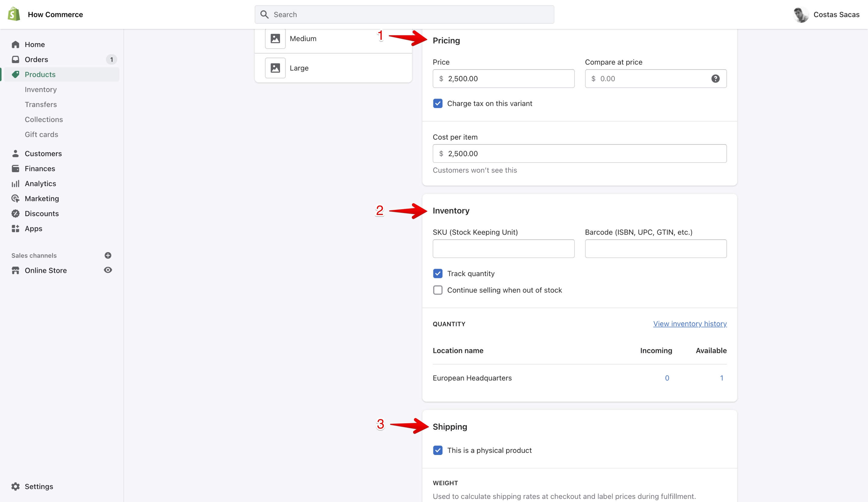
Task: Go to Collections in sidebar
Action: point(44,120)
